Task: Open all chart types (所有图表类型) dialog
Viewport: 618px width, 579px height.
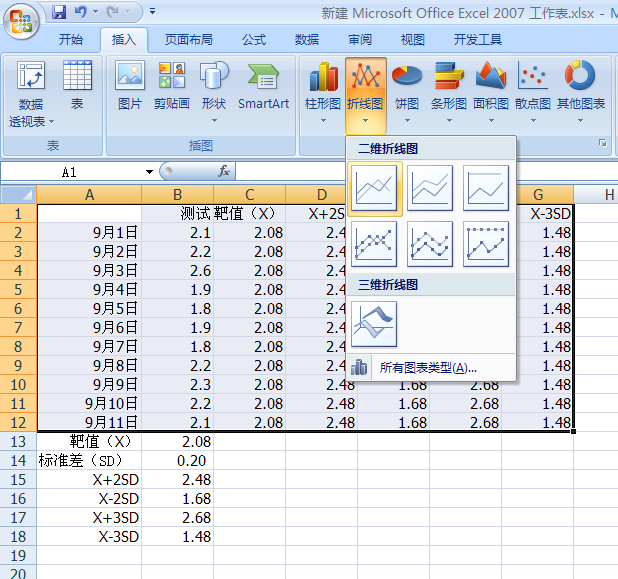Action: [x=427, y=367]
